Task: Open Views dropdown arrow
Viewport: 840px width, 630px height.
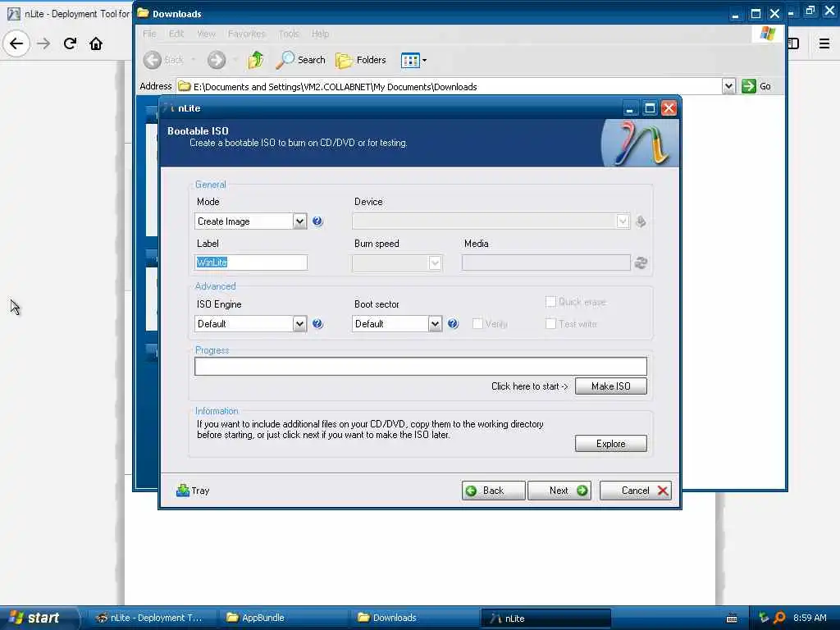Action: pos(424,61)
